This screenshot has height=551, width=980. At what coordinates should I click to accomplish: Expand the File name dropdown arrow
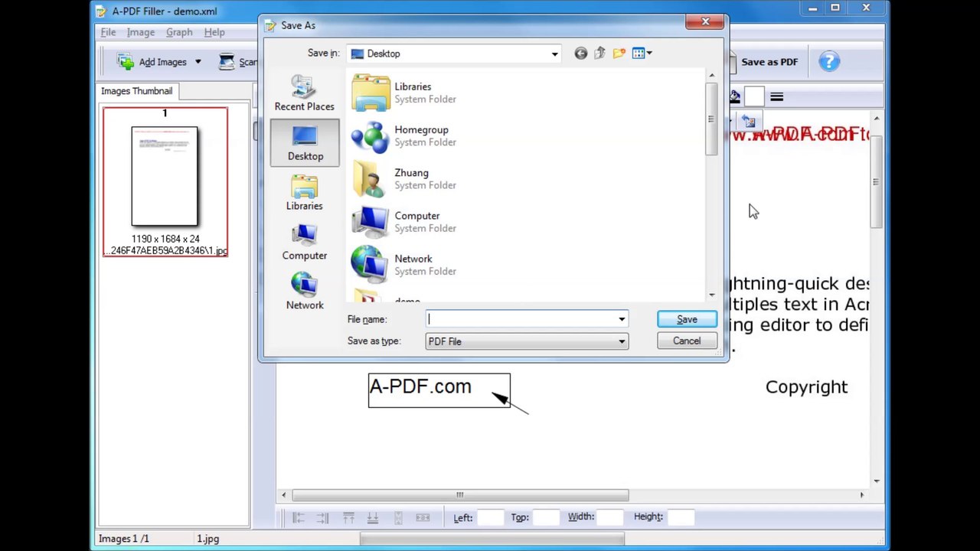pyautogui.click(x=622, y=319)
